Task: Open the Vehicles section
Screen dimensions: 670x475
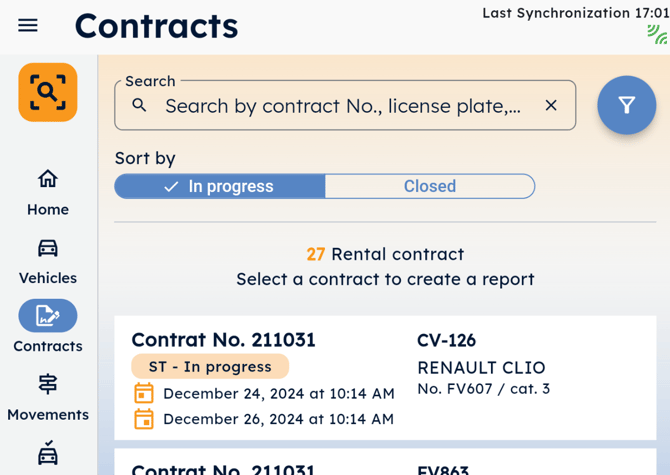Action: 47,261
